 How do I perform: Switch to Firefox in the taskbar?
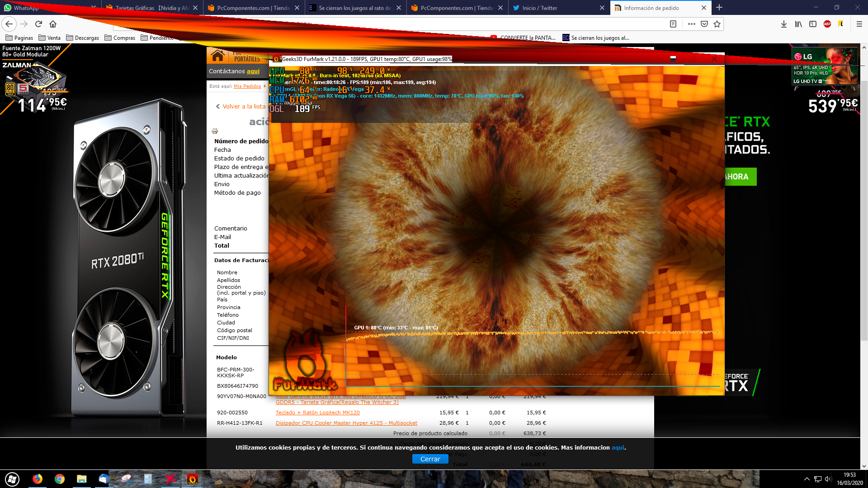pos(38,479)
